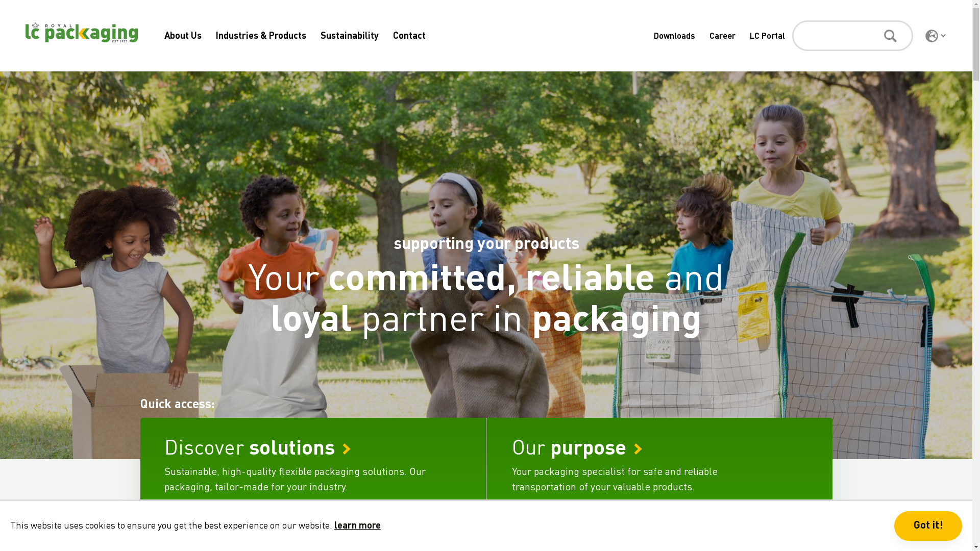Click the arrow next to Our purpose
The width and height of the screenshot is (980, 551).
(x=638, y=449)
